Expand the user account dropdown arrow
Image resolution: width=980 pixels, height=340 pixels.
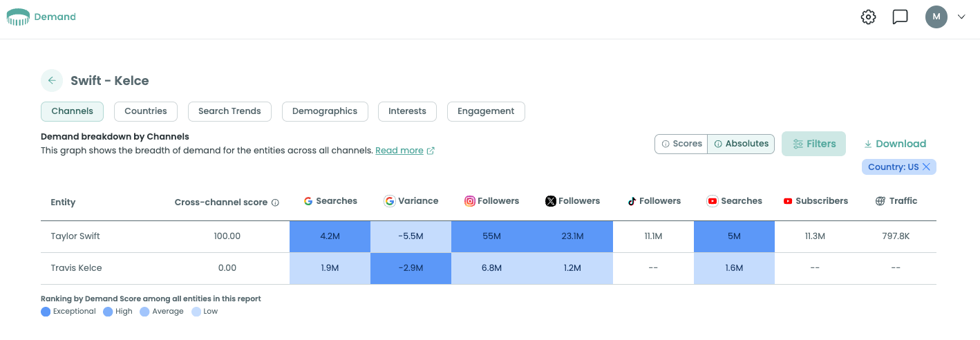coord(961,17)
